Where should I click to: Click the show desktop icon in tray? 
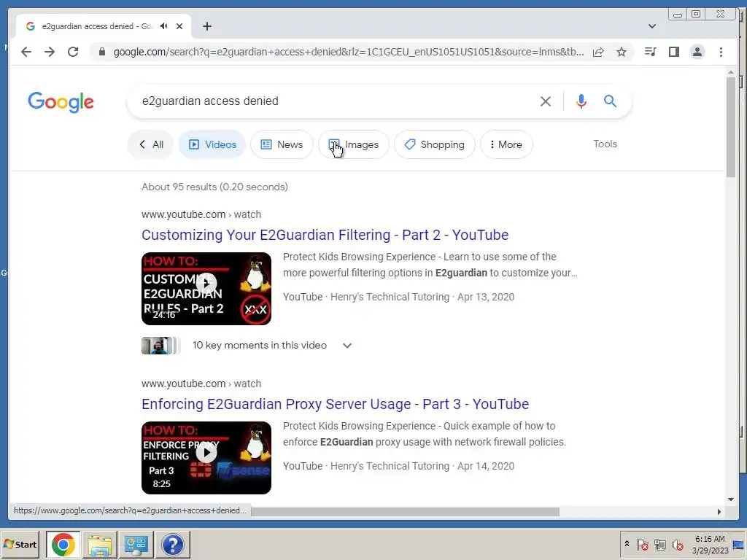click(739, 545)
